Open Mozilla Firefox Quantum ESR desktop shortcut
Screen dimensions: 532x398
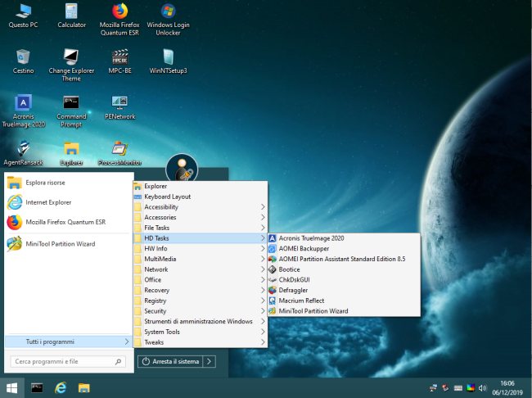[119, 20]
